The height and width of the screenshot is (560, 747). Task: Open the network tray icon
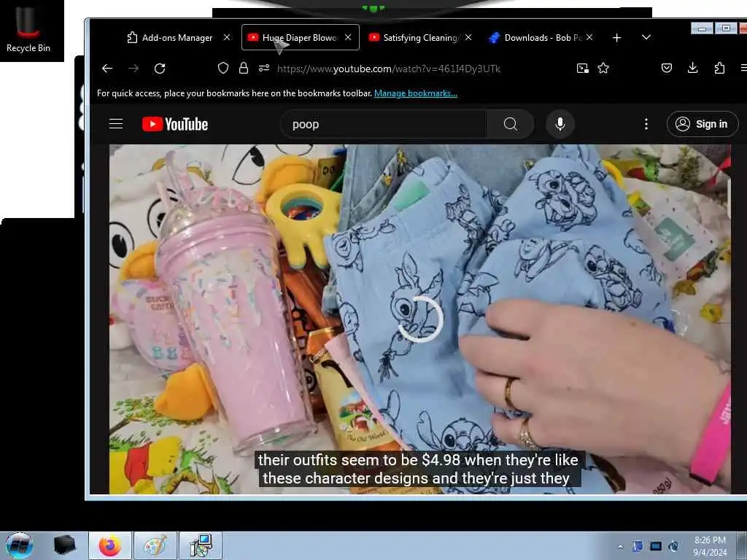656,546
